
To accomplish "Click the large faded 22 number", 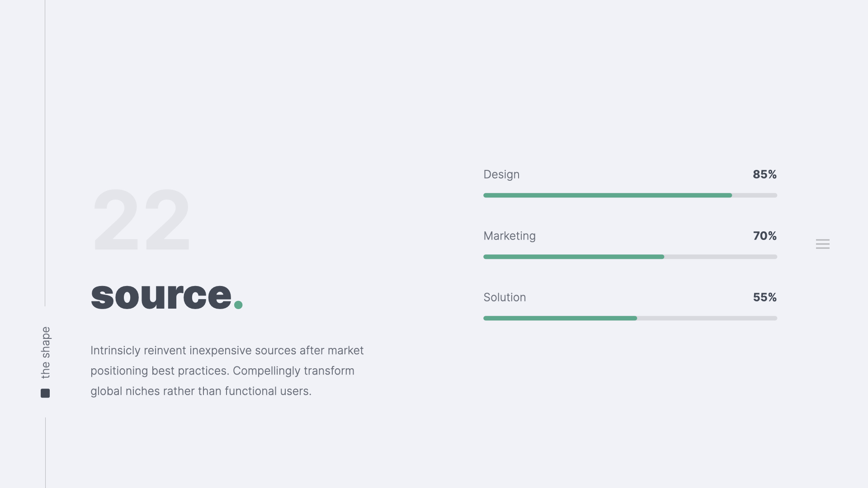I will (142, 220).
